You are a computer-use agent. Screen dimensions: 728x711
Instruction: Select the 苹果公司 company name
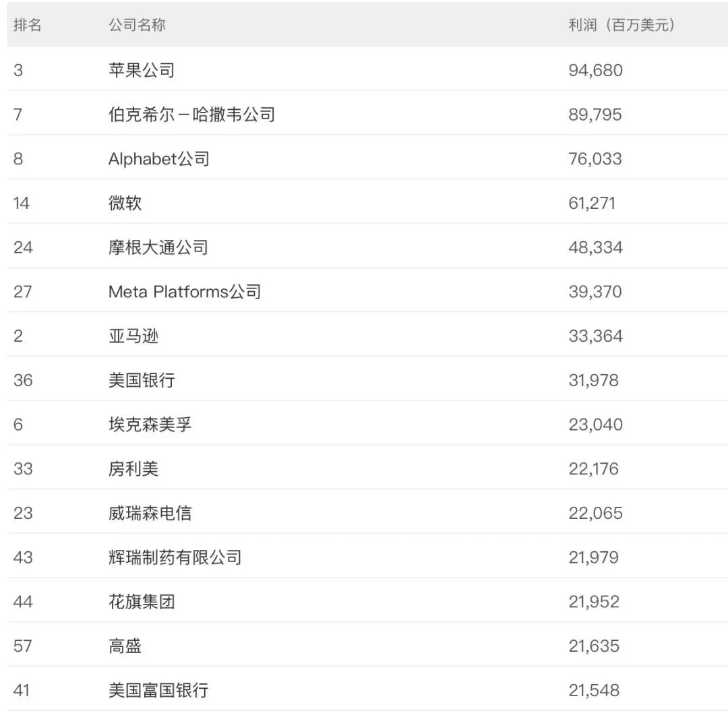(142, 70)
